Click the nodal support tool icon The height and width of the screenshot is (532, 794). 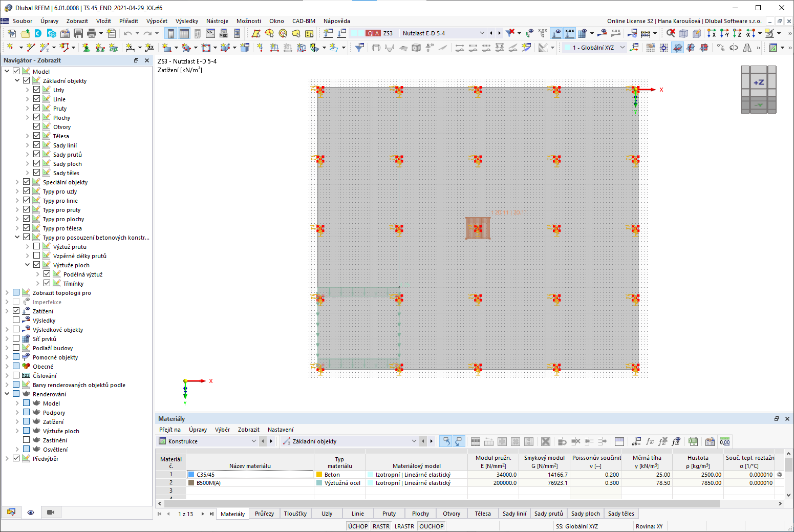[x=86, y=48]
